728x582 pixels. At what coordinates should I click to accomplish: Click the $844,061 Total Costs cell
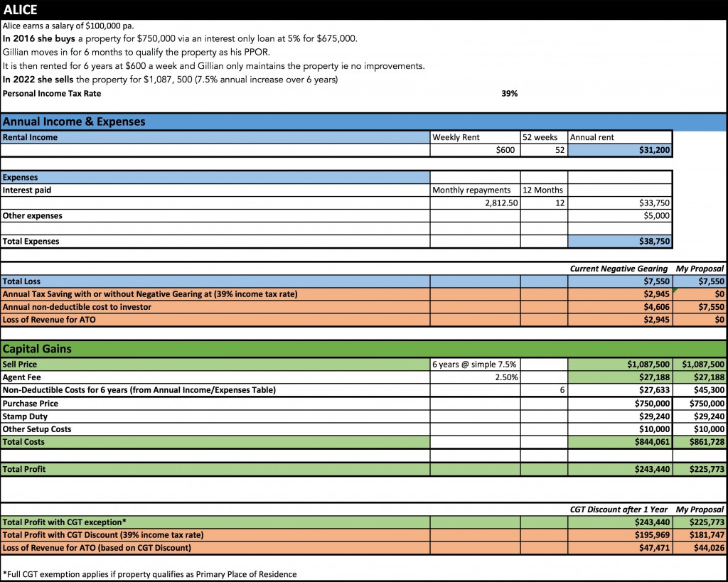[x=650, y=442]
